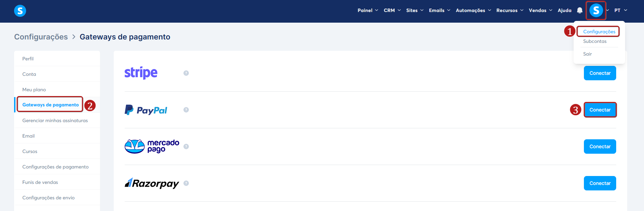Click the Systeme.io logo in header
Image resolution: width=644 pixels, height=211 pixels.
(x=20, y=11)
